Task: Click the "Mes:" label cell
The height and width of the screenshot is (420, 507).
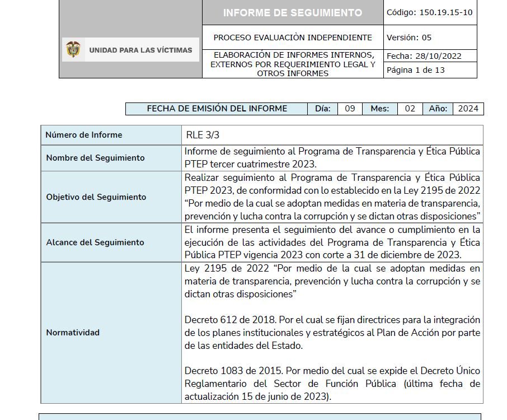Action: point(379,109)
